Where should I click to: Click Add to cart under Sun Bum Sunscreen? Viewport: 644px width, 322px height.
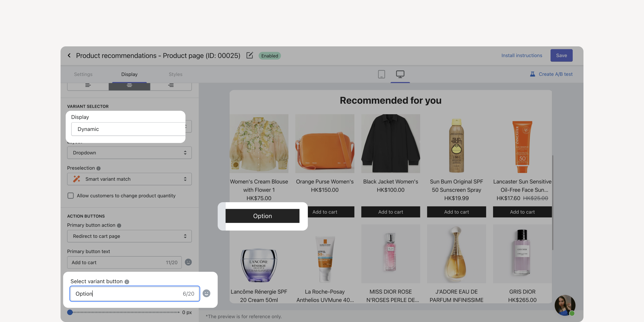456,212
